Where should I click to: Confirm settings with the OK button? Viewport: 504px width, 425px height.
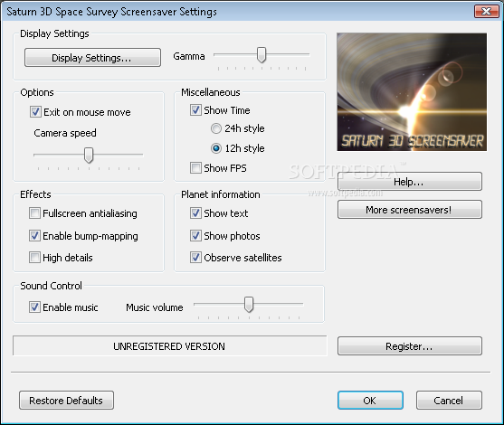370,401
